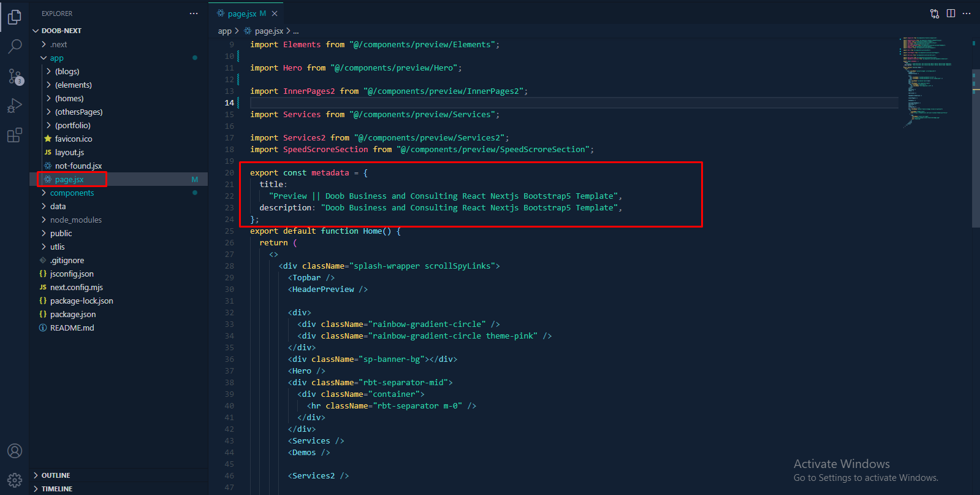This screenshot has width=980, height=495.
Task: Click the EXPLORER panel title
Action: click(57, 13)
